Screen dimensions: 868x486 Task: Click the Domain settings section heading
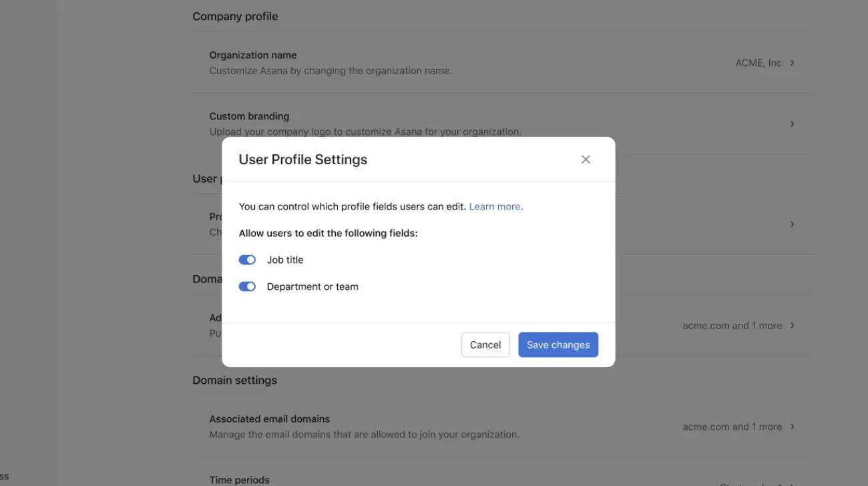(234, 379)
